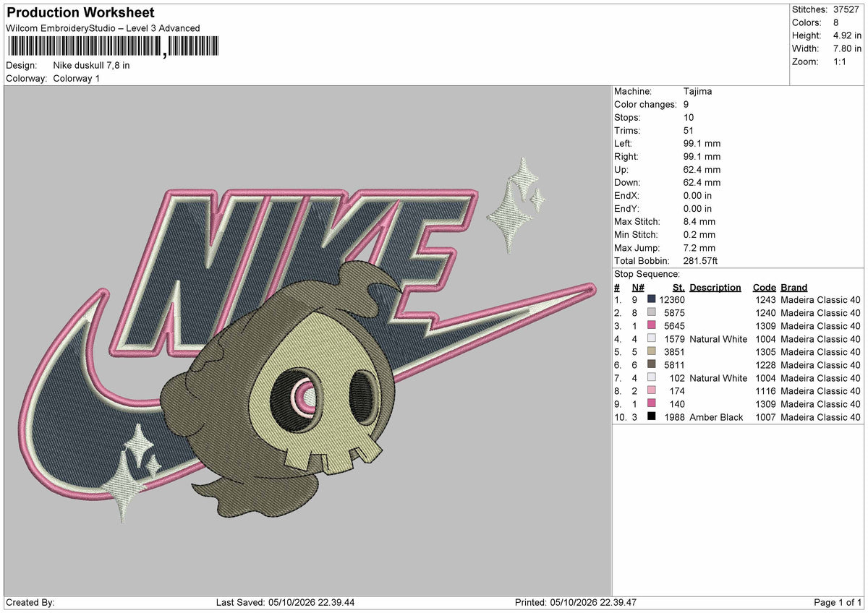
Task: Select the Color changes value 9
Action: pyautogui.click(x=686, y=104)
